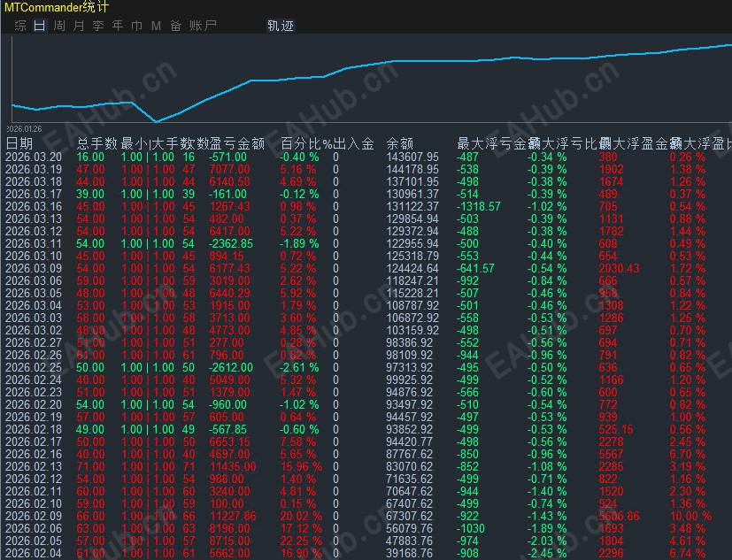Viewport: 732px width, 560px height.
Task: Open the 季 quarterly tab
Action: [98, 26]
